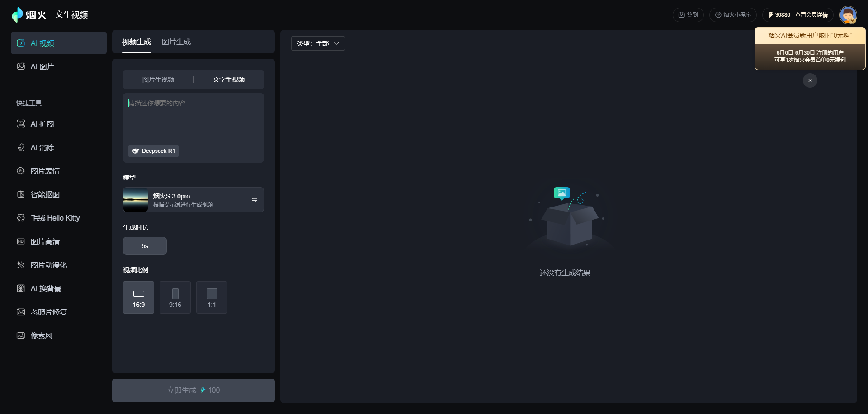Select the 5s duration option
Screen dimensions: 868x414
(145, 246)
